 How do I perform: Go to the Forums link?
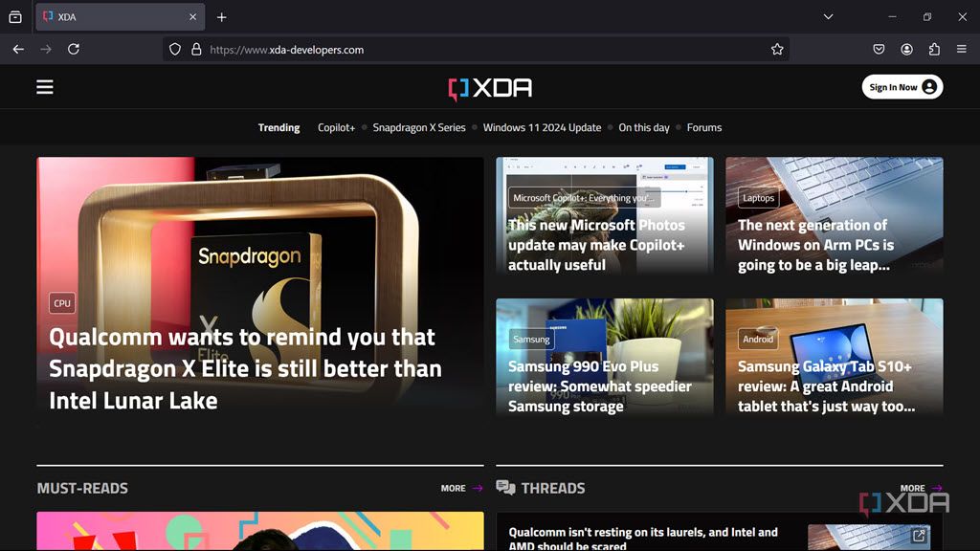[x=703, y=127]
